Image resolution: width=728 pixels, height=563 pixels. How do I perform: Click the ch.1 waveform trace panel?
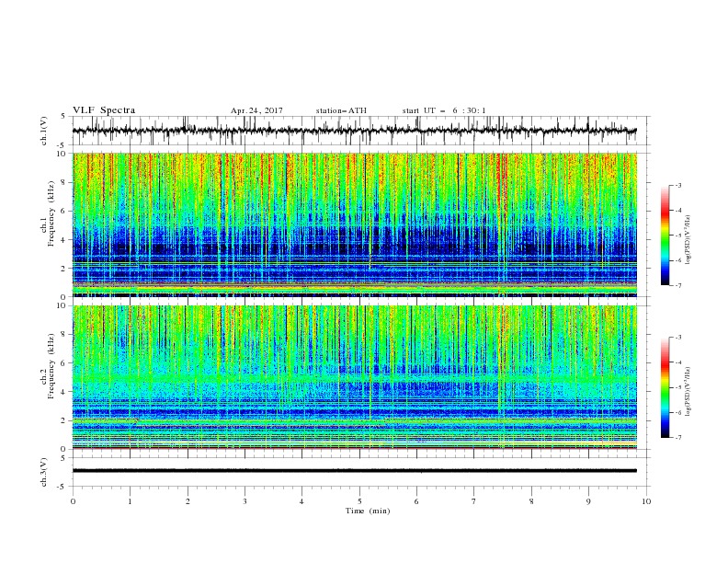[360, 131]
